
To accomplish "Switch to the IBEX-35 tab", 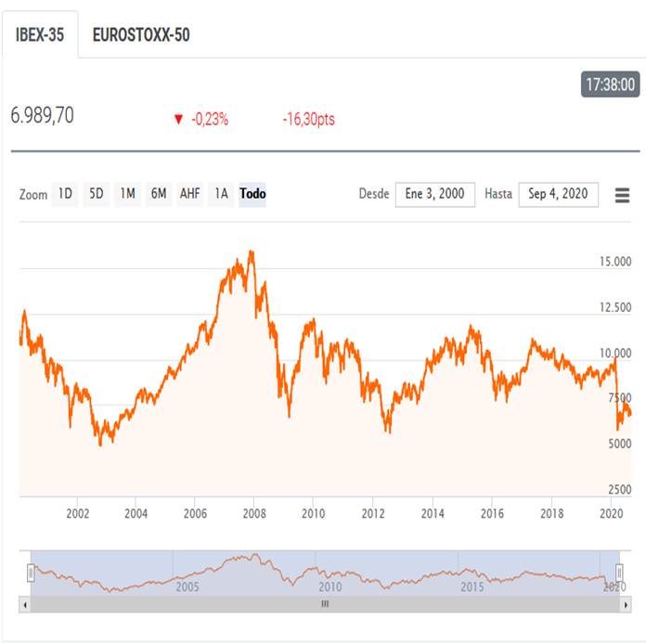I will pos(40,35).
